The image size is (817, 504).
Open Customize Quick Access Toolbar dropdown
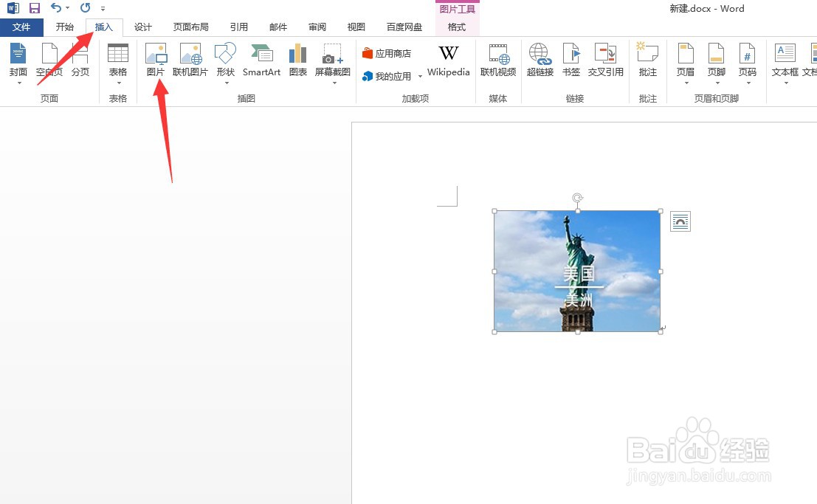(x=103, y=8)
